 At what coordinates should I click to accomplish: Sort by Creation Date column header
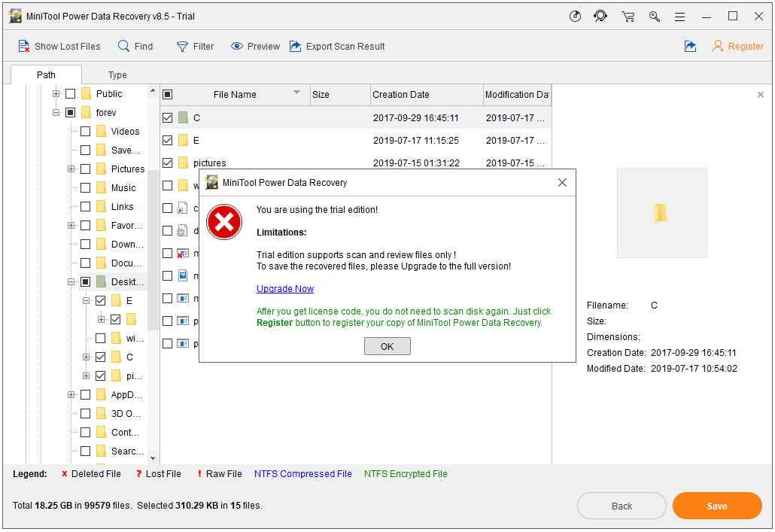coord(427,94)
